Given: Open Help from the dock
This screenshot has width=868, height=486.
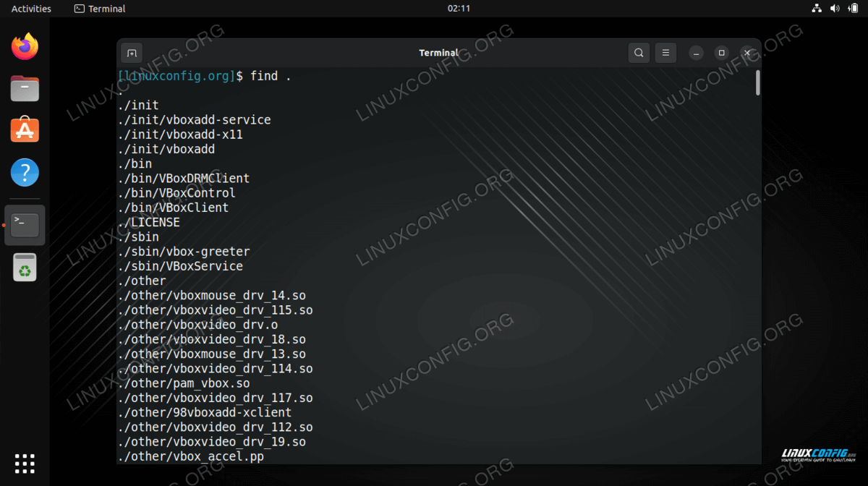Looking at the screenshot, I should pos(25,173).
